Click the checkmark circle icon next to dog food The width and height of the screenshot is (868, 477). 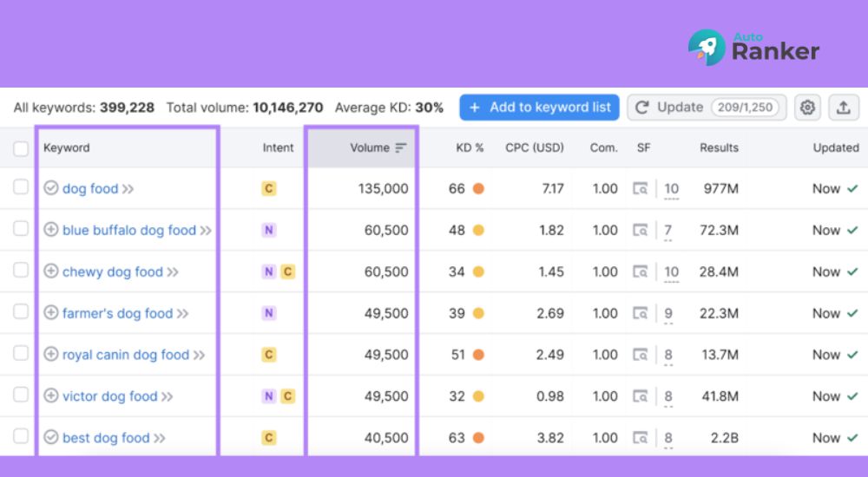(51, 188)
